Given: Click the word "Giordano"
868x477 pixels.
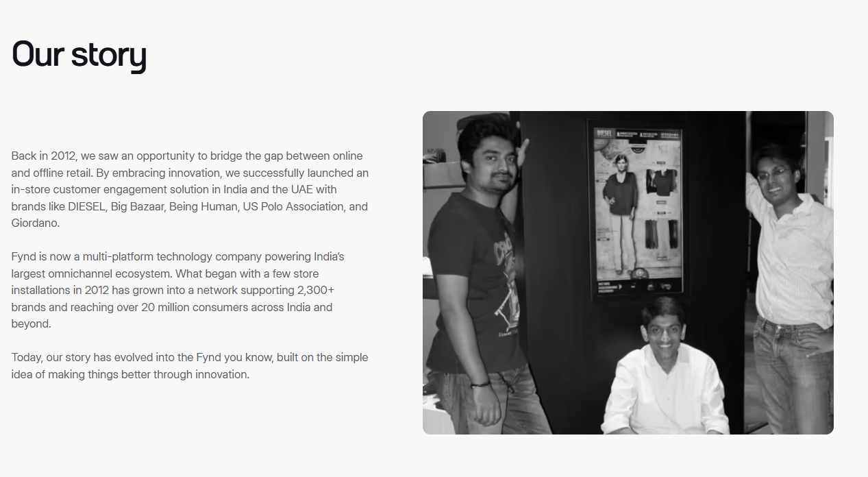Looking at the screenshot, I should pyautogui.click(x=34, y=223).
